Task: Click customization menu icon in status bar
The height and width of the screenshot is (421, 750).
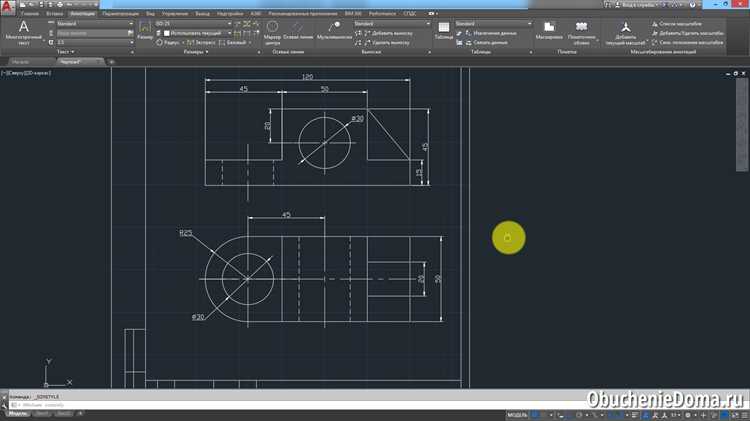Action: [x=744, y=415]
